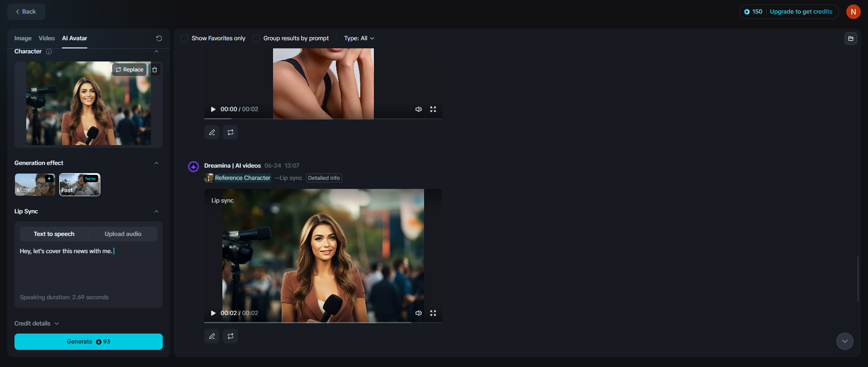Play the upper video preview
The height and width of the screenshot is (367, 868).
tap(213, 109)
